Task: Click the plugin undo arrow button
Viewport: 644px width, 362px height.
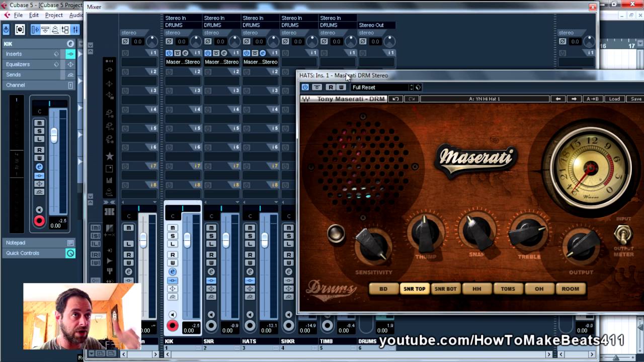Action: [x=395, y=99]
